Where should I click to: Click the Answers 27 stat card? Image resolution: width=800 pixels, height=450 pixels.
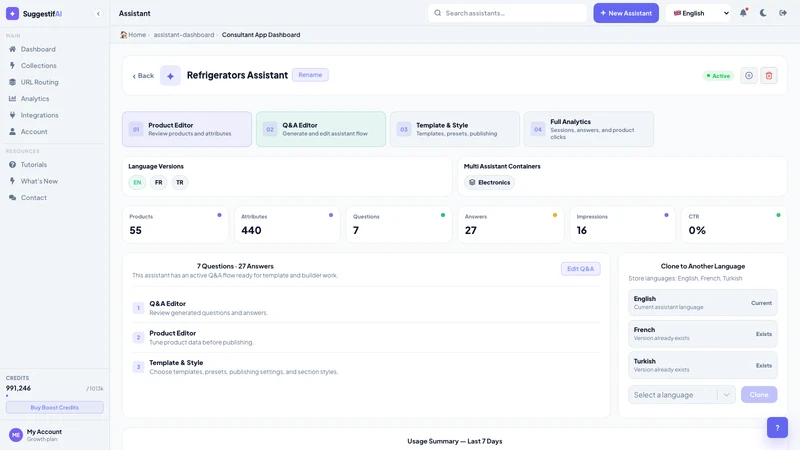[511, 224]
